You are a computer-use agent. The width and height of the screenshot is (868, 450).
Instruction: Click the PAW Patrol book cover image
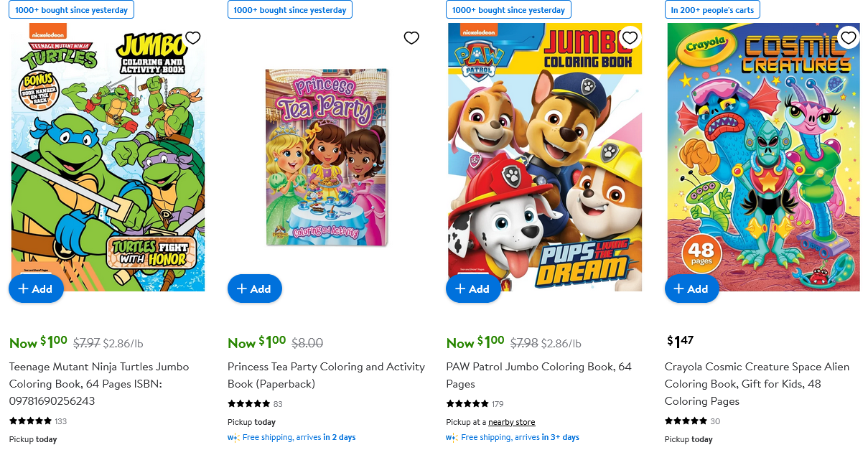pyautogui.click(x=545, y=158)
